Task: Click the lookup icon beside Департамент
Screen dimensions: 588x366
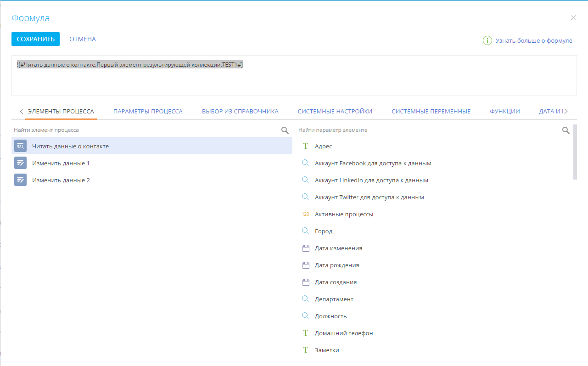Action: 306,299
